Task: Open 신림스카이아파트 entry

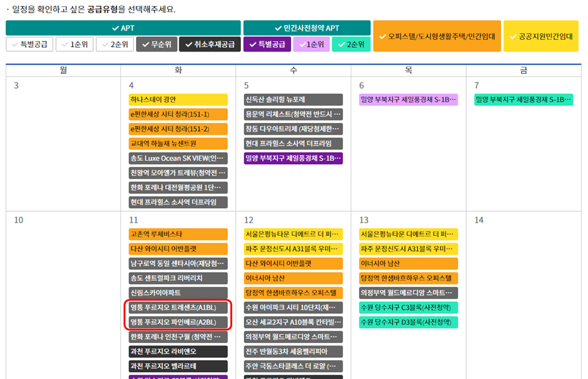Action: [x=178, y=293]
